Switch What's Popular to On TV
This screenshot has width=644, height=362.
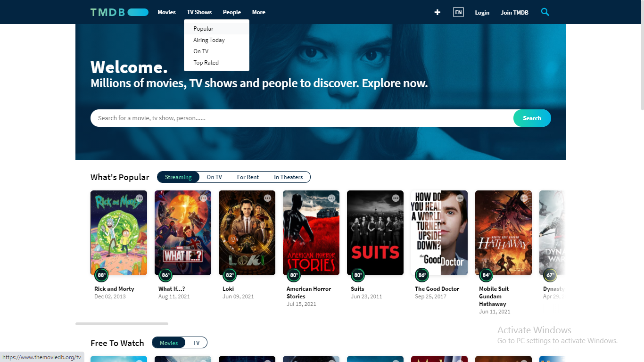[x=214, y=177]
